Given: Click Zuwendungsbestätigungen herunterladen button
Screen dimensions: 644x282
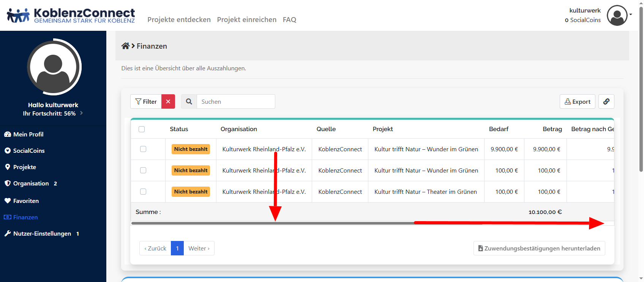Looking at the screenshot, I should coord(539,248).
